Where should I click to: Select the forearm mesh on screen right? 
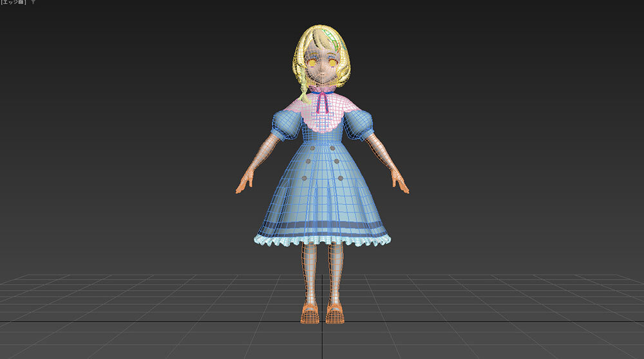(x=385, y=157)
